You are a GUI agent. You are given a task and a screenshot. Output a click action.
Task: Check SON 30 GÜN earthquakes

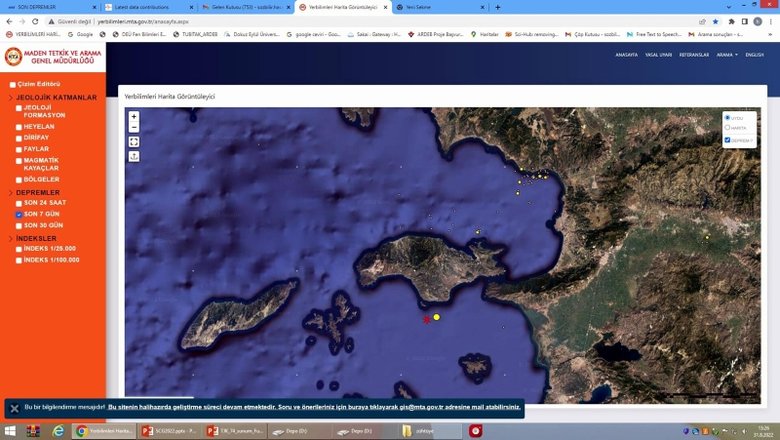(19, 226)
